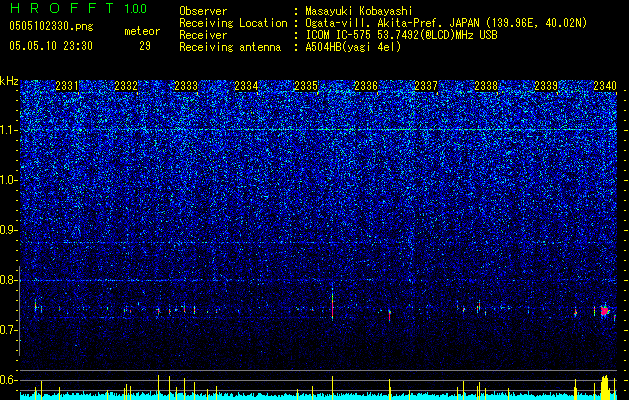629x400 pixels.
Task: Click the tall echo line near 2335
Action: tap(333, 304)
